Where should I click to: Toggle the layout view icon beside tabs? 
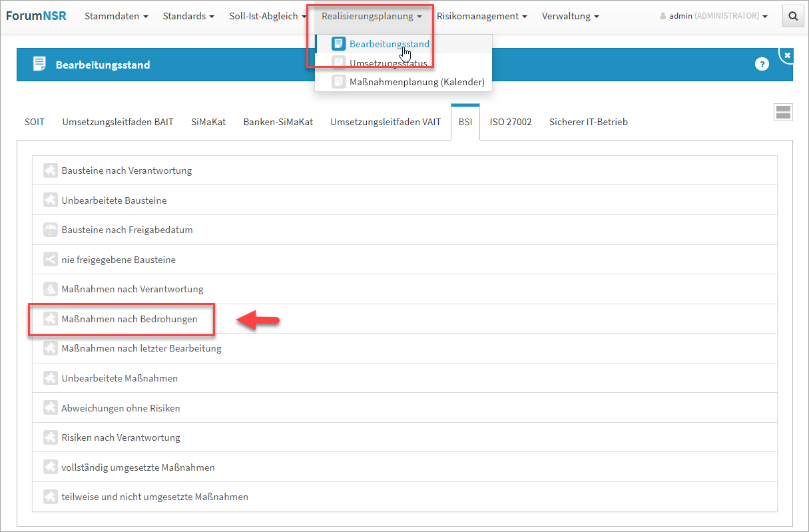pyautogui.click(x=783, y=113)
